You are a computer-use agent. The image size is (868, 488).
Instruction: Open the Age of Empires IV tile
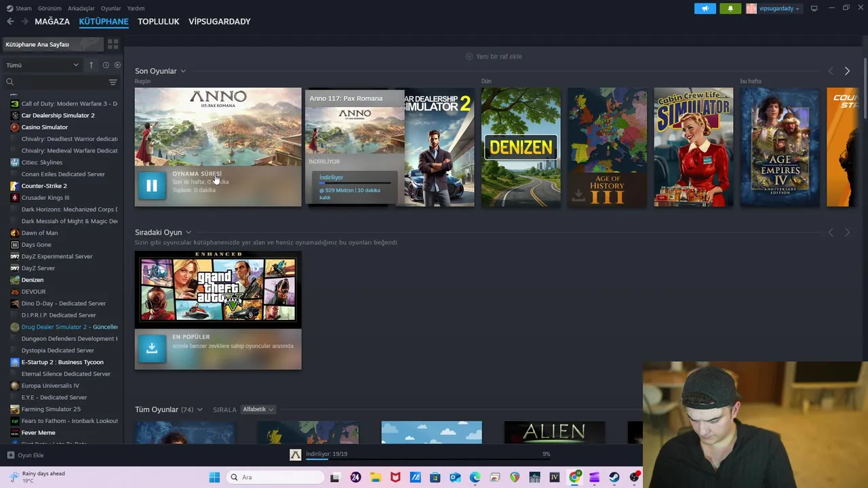click(x=779, y=147)
